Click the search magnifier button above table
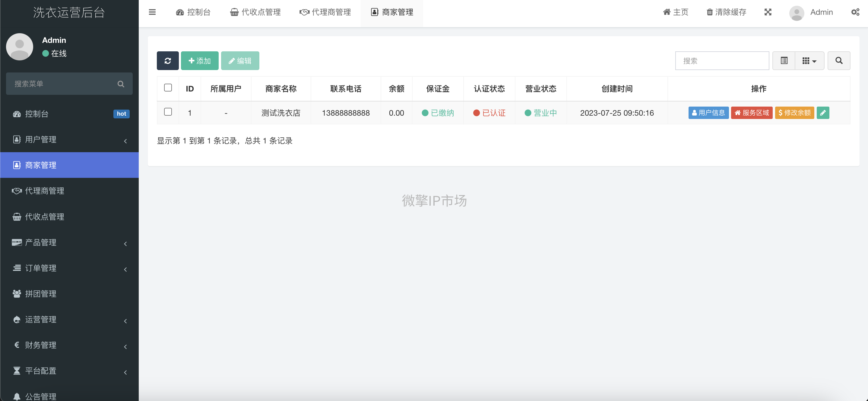This screenshot has height=401, width=868. [x=839, y=61]
